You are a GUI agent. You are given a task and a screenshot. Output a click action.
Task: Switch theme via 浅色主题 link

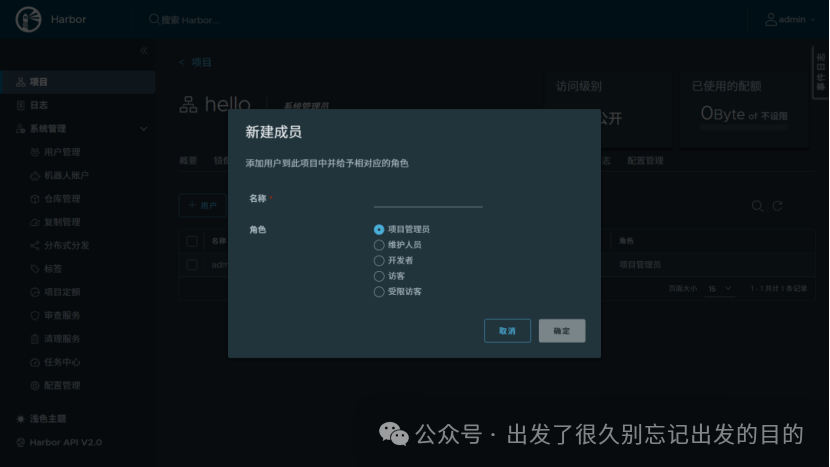click(x=48, y=419)
